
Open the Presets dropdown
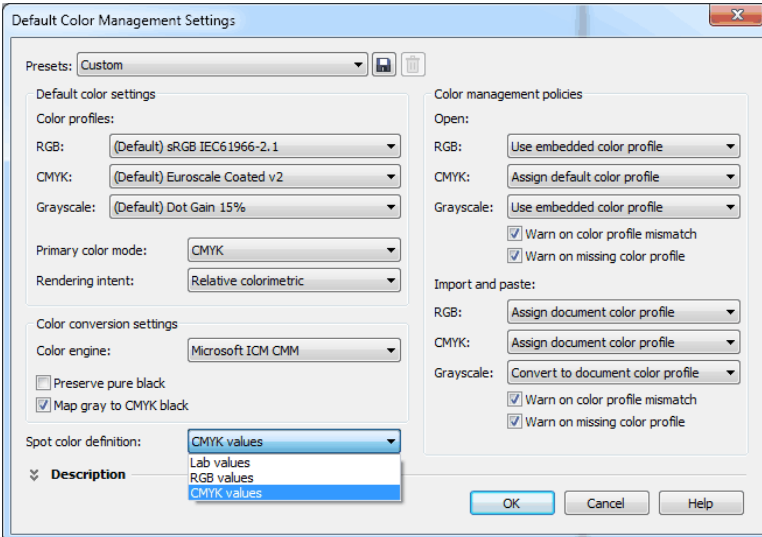222,65
